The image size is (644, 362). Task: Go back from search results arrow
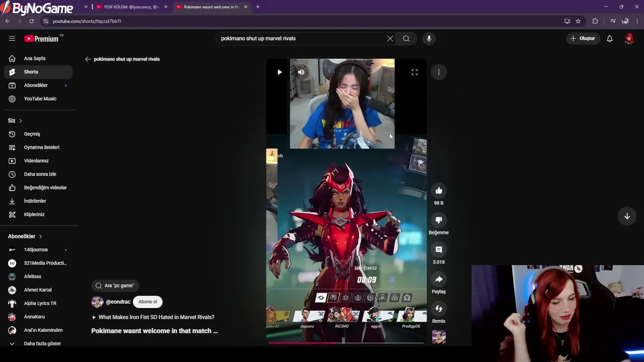pyautogui.click(x=88, y=59)
